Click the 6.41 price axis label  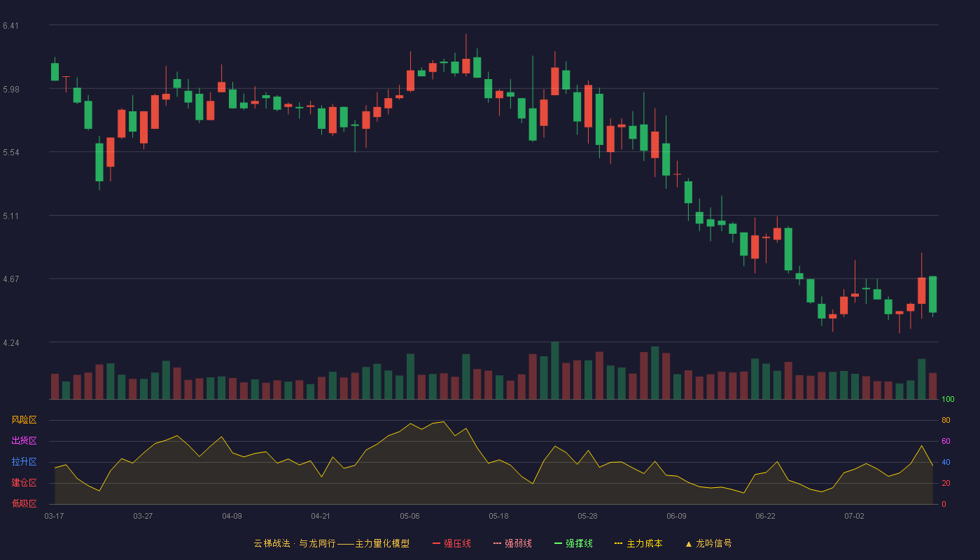click(x=10, y=26)
